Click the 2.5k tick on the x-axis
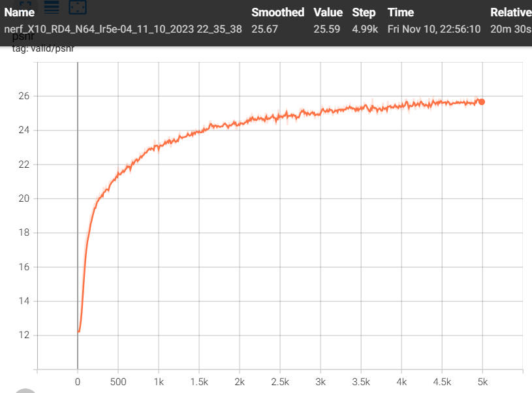 point(280,381)
